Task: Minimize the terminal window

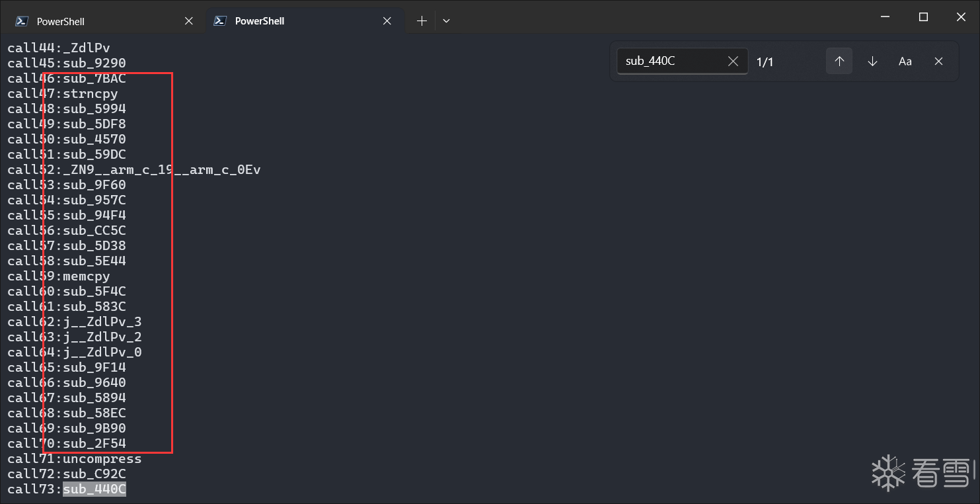Action: tap(887, 17)
